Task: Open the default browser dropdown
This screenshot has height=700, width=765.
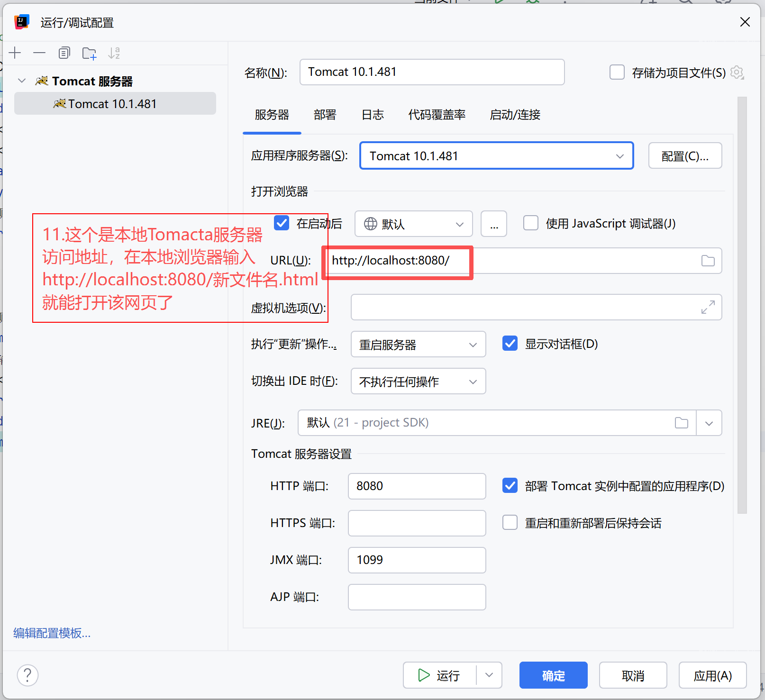Action: 413,224
